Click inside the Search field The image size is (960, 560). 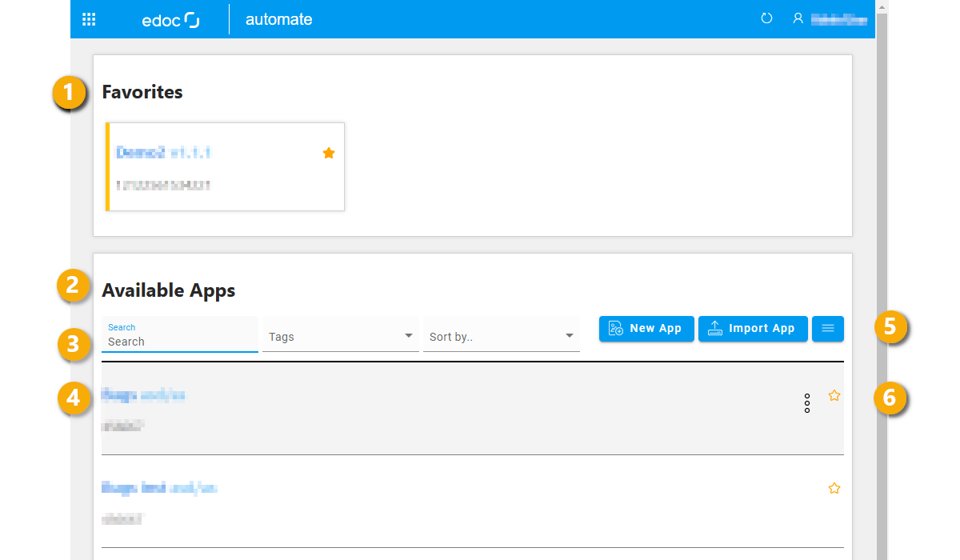point(179,341)
